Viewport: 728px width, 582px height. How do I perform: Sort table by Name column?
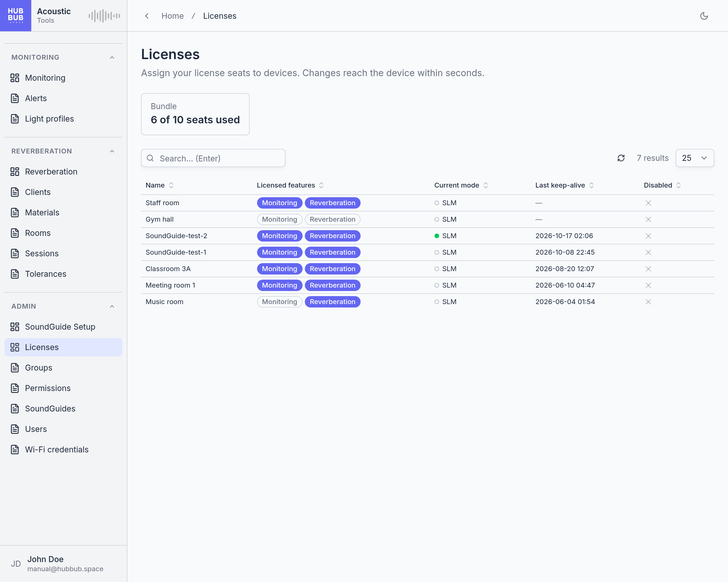coord(159,185)
